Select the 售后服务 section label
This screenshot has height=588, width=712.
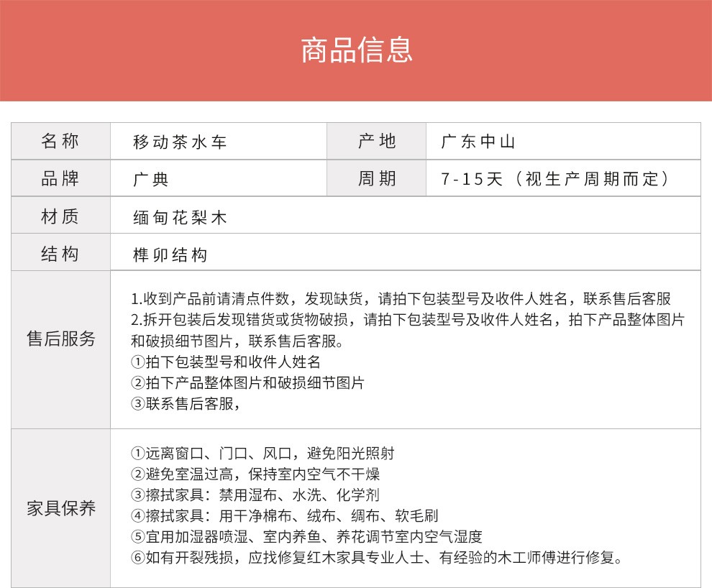pos(60,339)
